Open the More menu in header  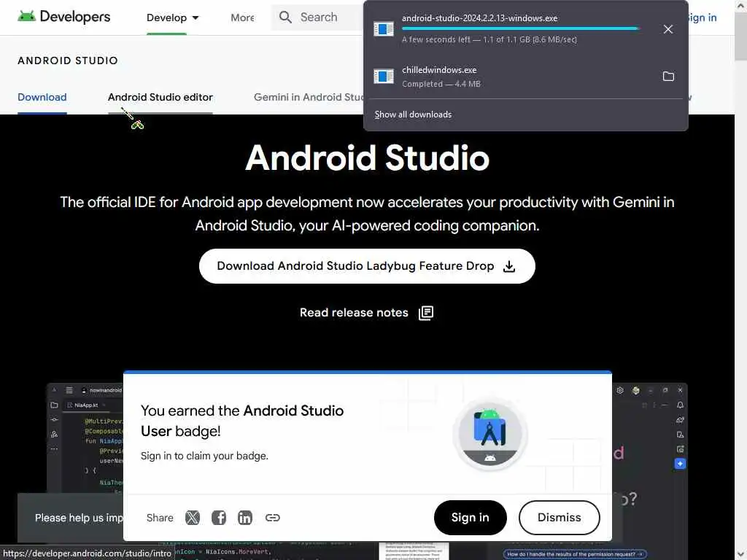242,17
